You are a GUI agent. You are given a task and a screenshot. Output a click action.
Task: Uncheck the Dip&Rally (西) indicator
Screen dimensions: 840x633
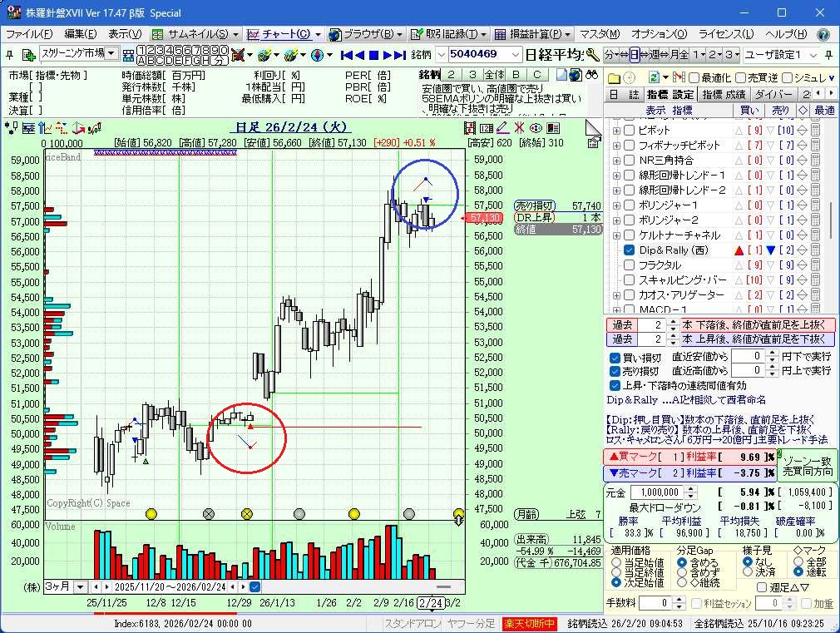(630, 250)
